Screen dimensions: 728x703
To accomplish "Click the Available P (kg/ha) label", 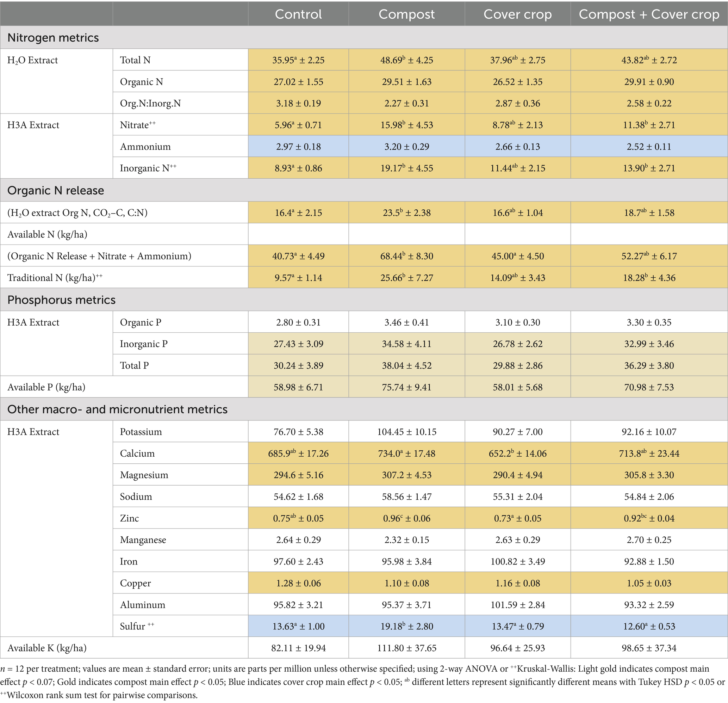I will tap(46, 387).
